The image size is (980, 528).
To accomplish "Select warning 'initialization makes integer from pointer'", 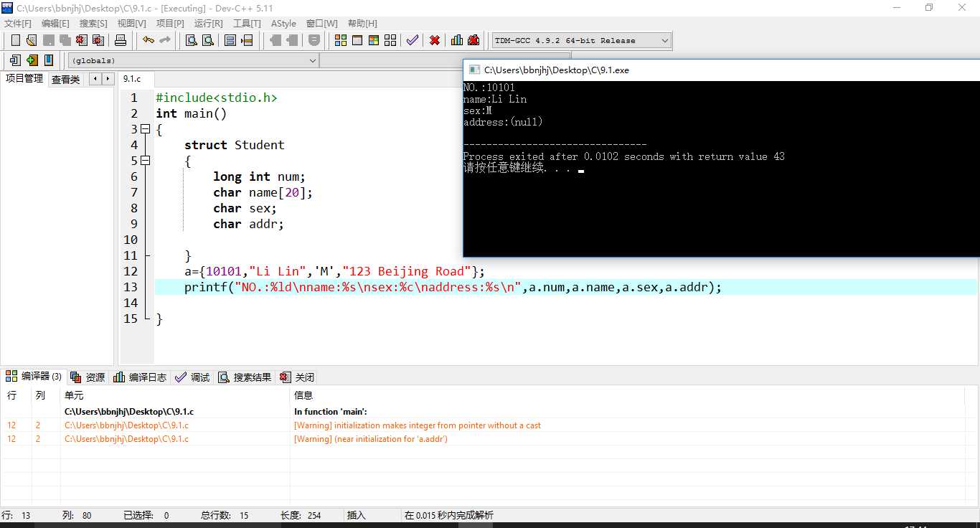I will click(483, 425).
